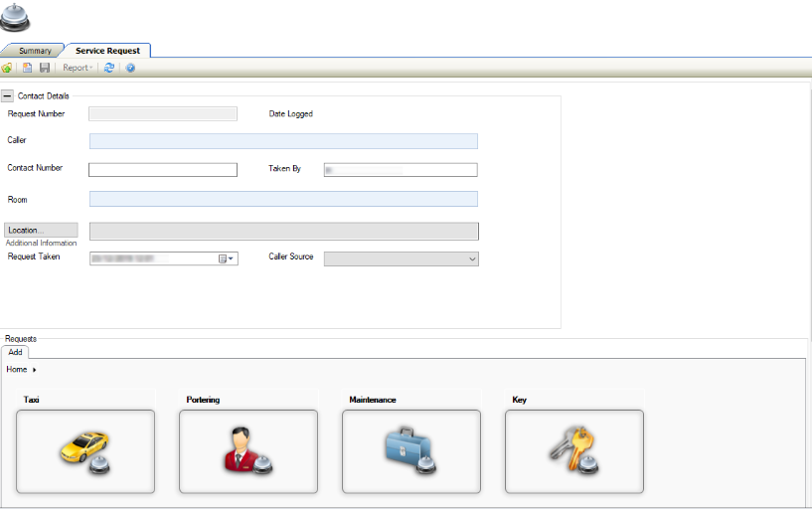Click the Home breadcrumb link
This screenshot has width=812, height=511.
coord(17,369)
